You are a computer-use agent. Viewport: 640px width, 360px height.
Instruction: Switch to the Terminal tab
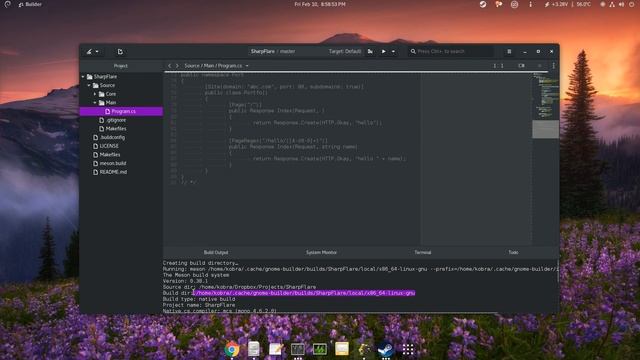click(423, 252)
